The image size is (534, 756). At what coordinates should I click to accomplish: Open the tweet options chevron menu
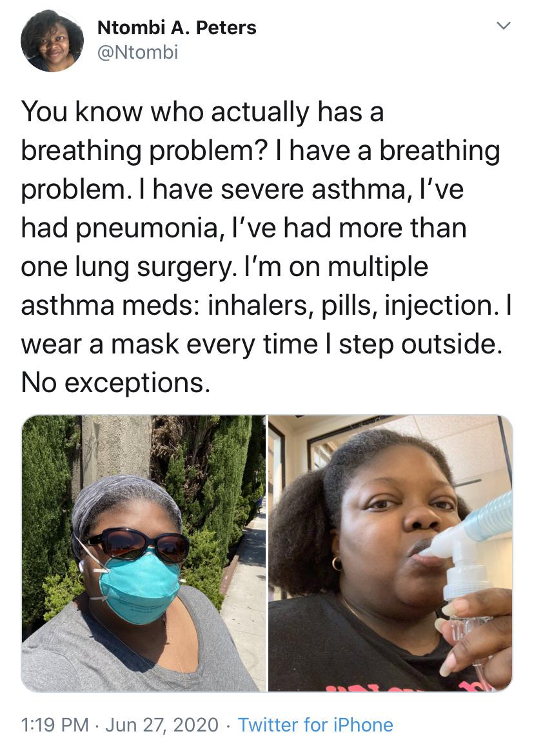503,26
